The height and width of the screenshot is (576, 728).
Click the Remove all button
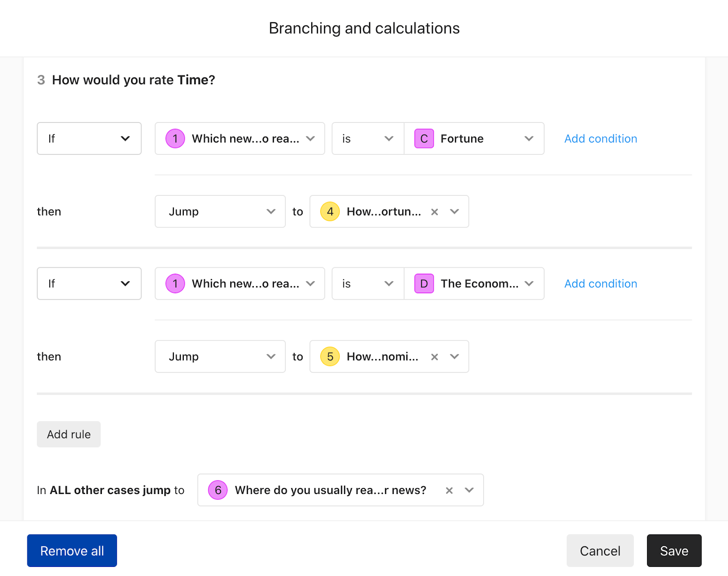(x=72, y=551)
